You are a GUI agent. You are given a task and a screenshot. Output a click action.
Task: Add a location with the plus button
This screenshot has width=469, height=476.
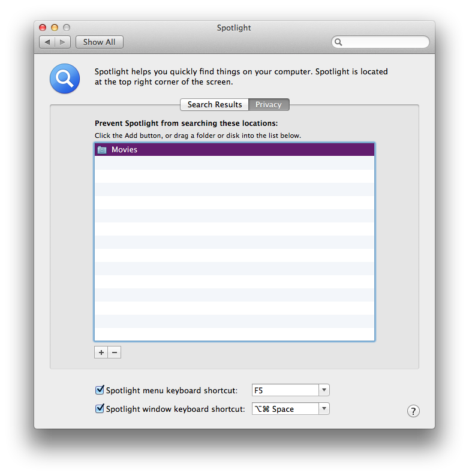pos(101,352)
